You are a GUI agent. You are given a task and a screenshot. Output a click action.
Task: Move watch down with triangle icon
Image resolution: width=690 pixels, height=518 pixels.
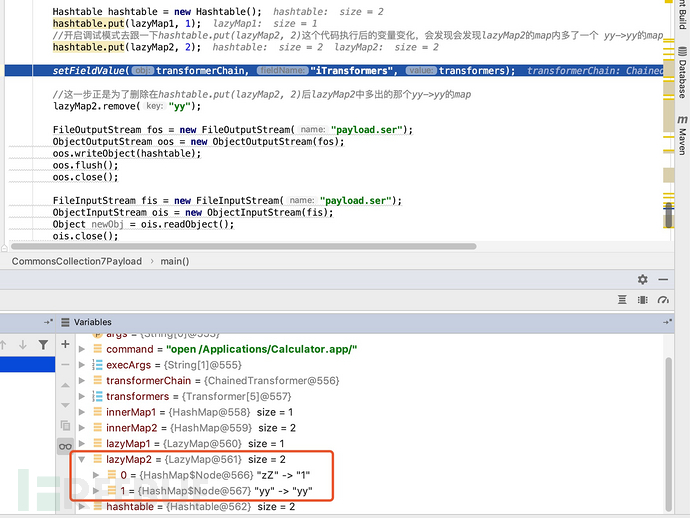pyautogui.click(x=65, y=405)
